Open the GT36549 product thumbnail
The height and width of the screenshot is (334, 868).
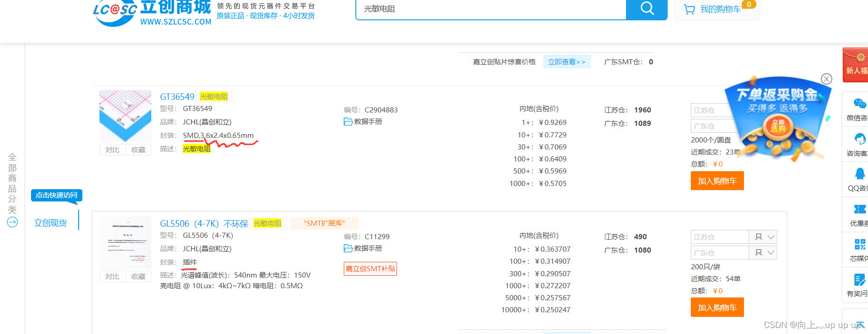125,116
